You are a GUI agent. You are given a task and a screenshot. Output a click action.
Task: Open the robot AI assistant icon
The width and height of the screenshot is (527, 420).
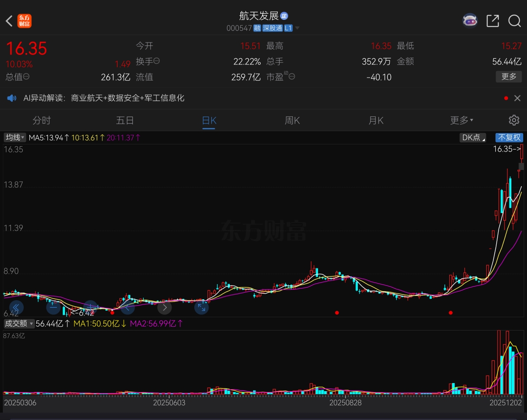coord(470,20)
